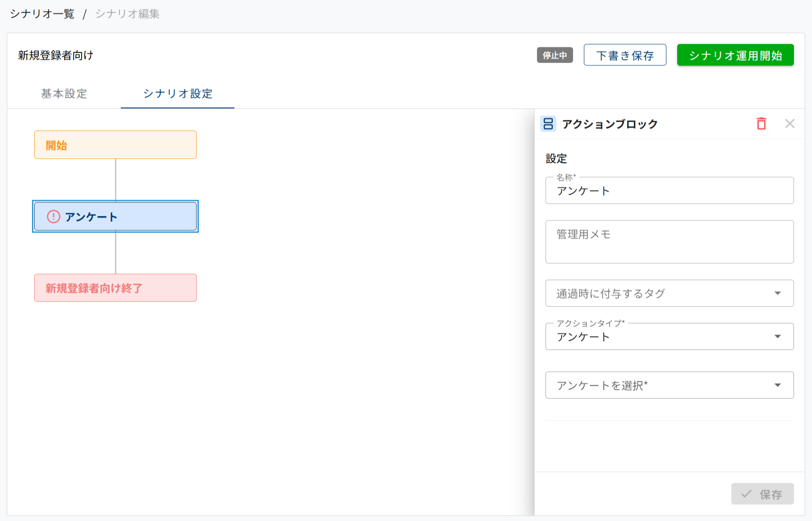Click the 名称 input field
The width and height of the screenshot is (812, 521).
click(669, 191)
